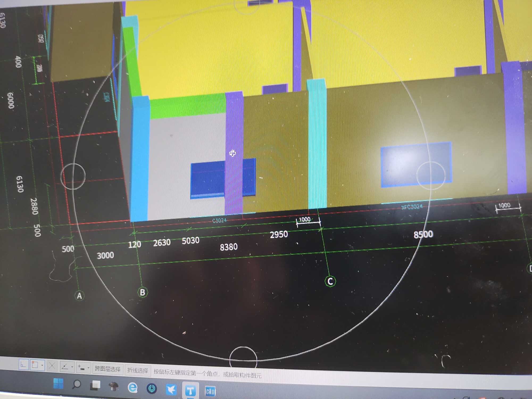Click the 折线选择 button
Image resolution: width=532 pixels, height=399 pixels.
138,370
